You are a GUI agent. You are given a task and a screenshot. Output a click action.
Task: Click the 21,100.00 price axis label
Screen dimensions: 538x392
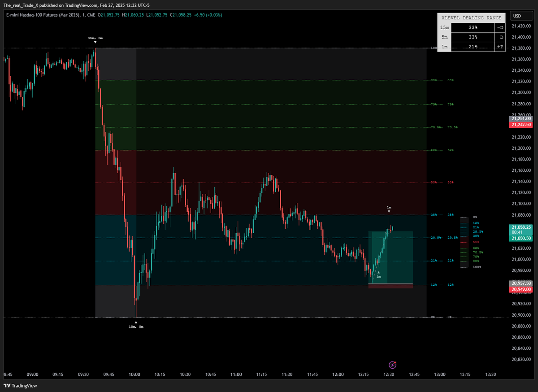[521, 204]
